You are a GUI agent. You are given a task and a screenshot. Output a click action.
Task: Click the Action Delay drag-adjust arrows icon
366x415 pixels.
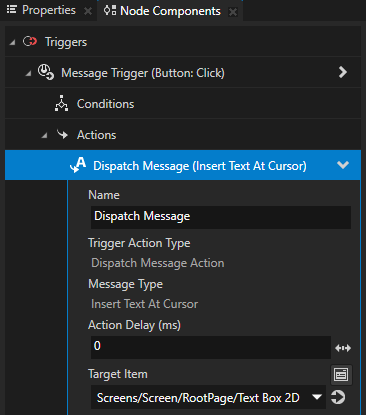pyautogui.click(x=343, y=348)
